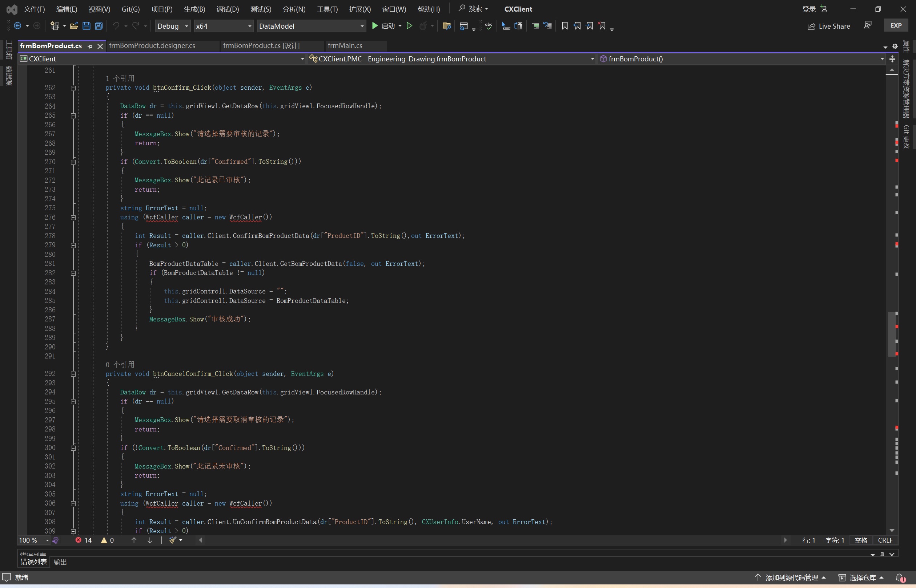916x588 pixels.
Task: Click the 搜索 search box
Action: [x=473, y=8]
